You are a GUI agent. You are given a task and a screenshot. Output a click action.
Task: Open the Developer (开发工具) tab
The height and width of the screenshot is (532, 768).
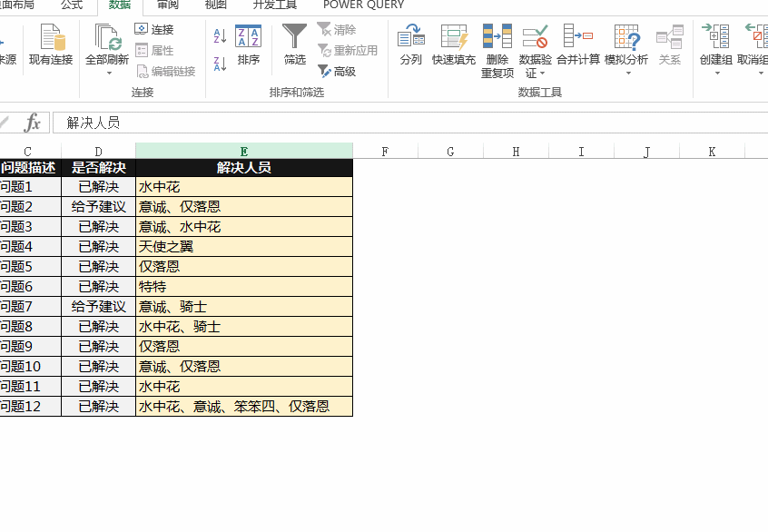[x=275, y=5]
